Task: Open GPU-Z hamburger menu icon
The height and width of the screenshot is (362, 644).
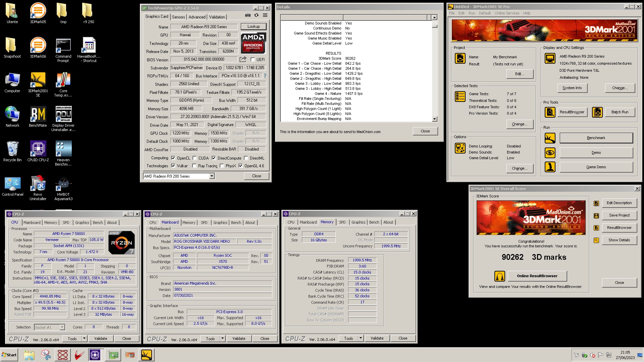Action: 265,15
